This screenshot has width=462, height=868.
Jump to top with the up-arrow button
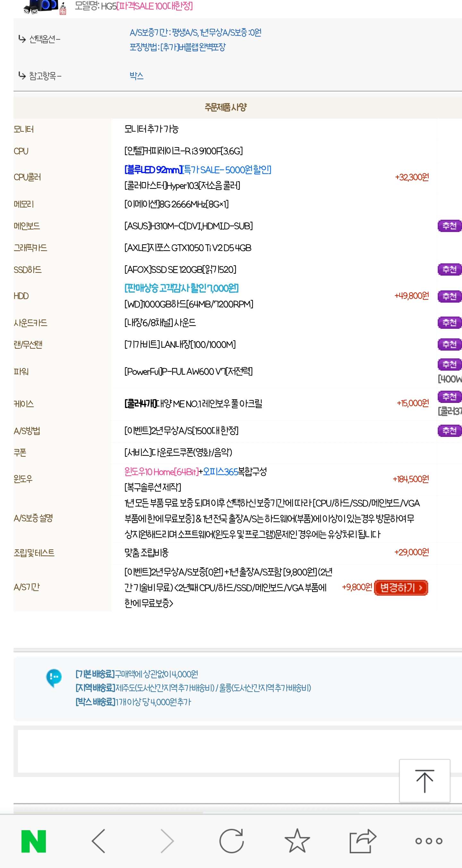click(x=424, y=781)
